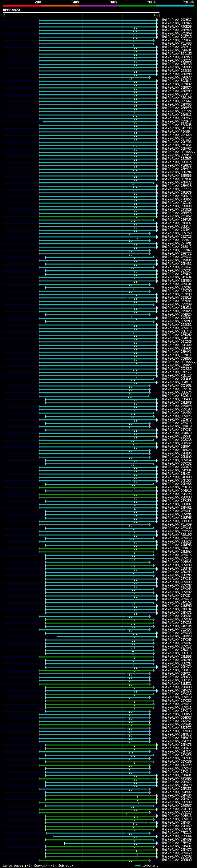The image size is (197, 868).
Task: Pick the UniRef100_O22117 entry
Action: [177, 189]
